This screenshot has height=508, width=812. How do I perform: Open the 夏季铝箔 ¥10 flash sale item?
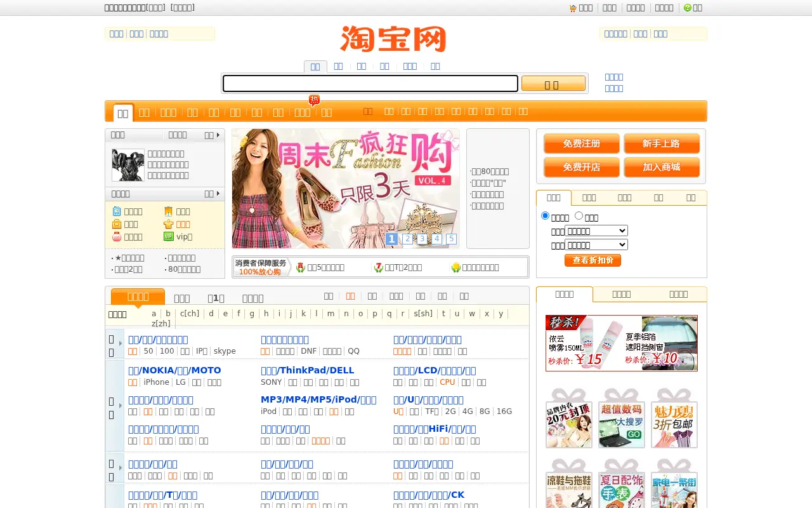(660, 343)
